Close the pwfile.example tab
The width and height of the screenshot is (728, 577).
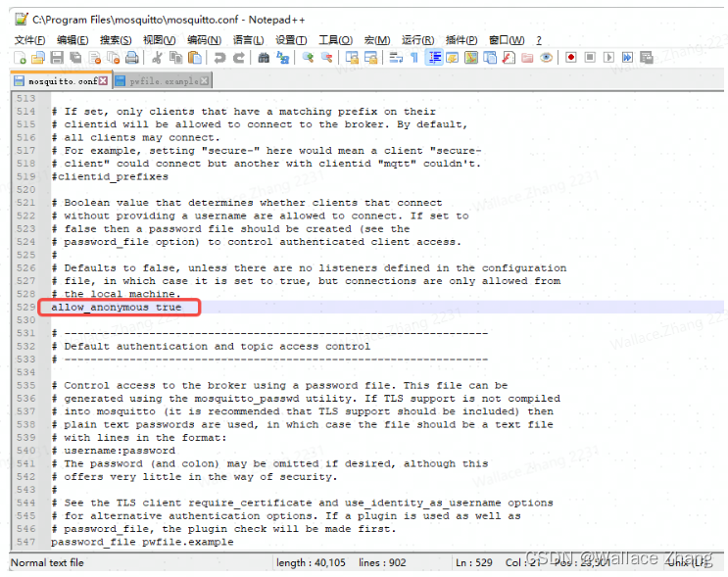point(204,81)
